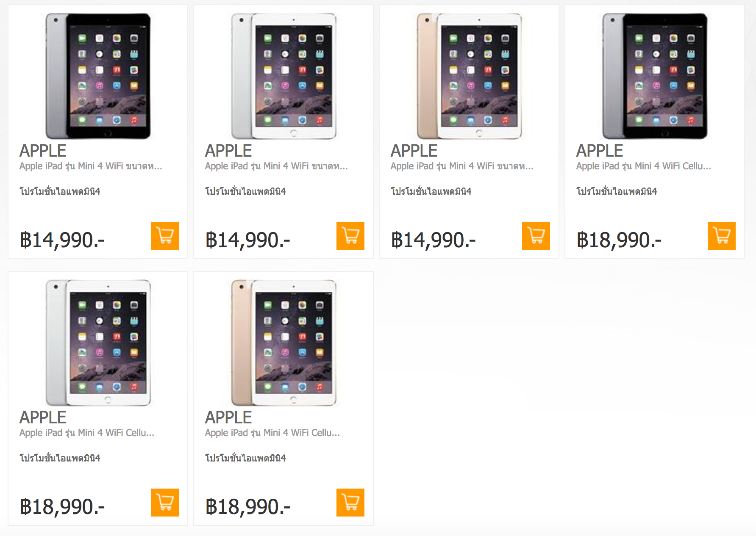Add the gold ฿14,990 iPad to cart
This screenshot has height=536, width=756.
click(x=536, y=236)
